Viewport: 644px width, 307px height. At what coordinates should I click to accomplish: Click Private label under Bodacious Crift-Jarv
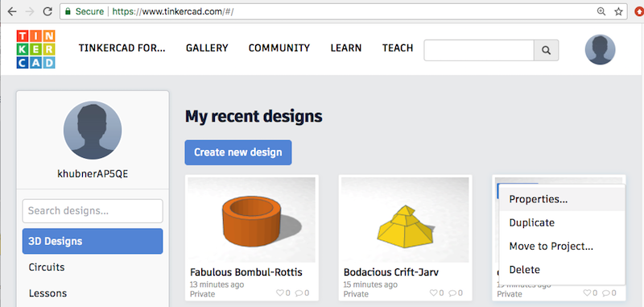(356, 294)
